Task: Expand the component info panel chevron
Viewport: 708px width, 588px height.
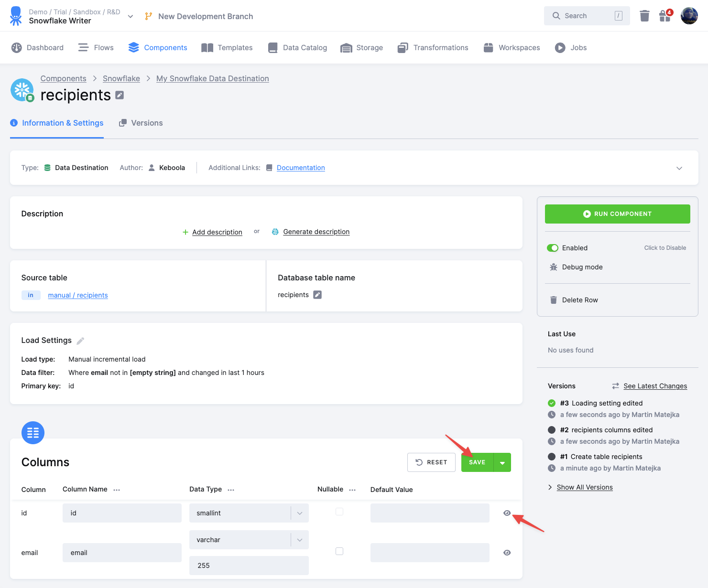Action: 679,168
